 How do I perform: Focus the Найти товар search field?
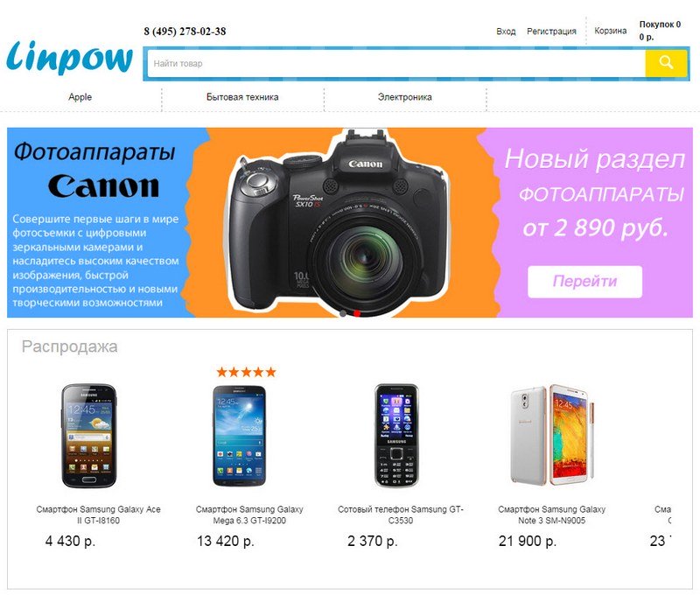[x=396, y=63]
